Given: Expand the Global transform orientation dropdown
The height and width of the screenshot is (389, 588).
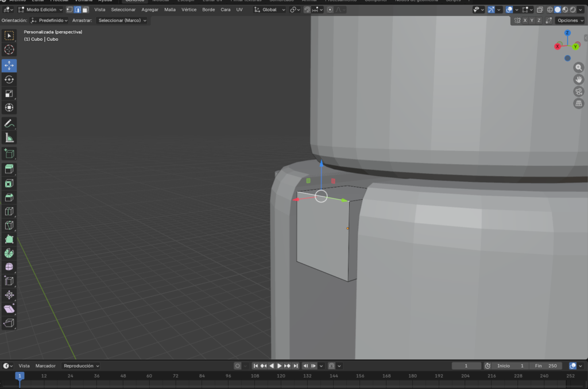Looking at the screenshot, I should tap(270, 10).
